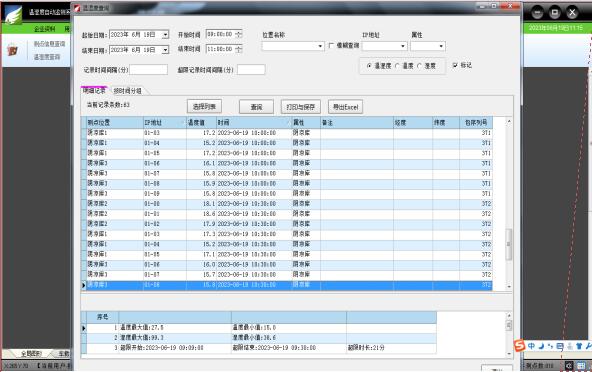Viewport: 592px width, 372px height.
Task: Click the moon icon on the input bar
Action: pos(541,346)
